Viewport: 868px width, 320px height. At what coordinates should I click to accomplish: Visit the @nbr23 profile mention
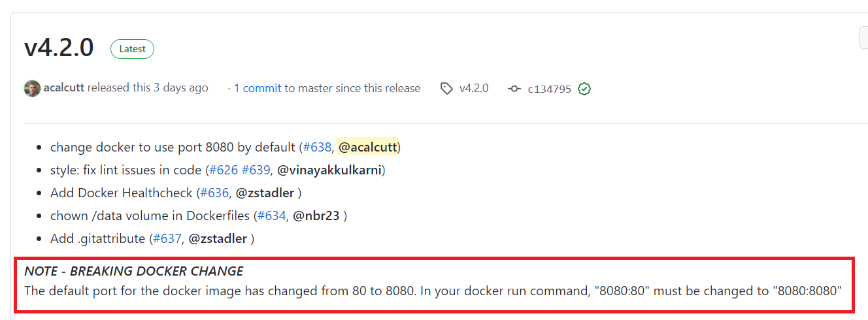click(x=316, y=216)
